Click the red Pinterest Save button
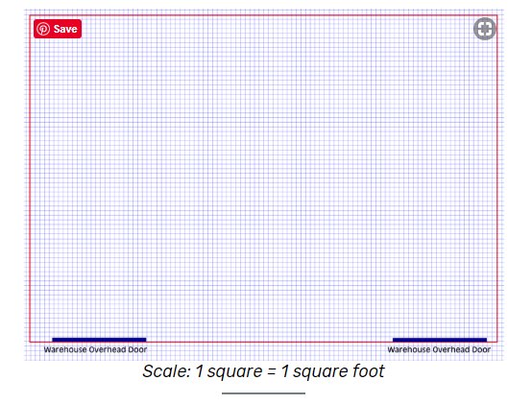532x404 pixels. (x=58, y=29)
